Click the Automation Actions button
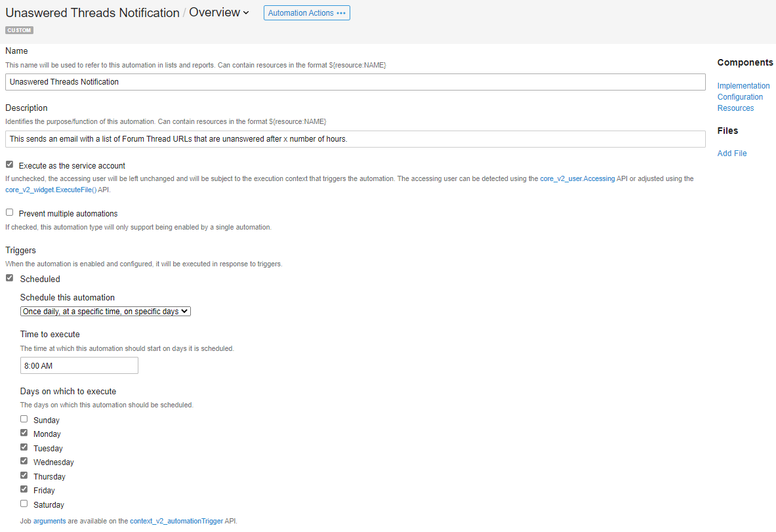This screenshot has height=532, width=776. pos(307,13)
